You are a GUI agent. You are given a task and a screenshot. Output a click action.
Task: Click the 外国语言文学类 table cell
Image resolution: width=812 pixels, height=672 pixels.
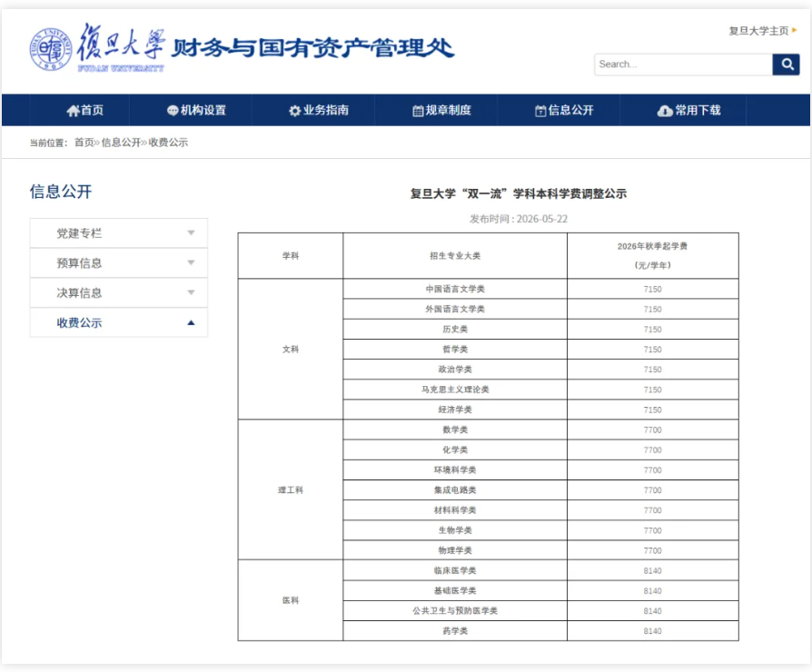pos(455,309)
